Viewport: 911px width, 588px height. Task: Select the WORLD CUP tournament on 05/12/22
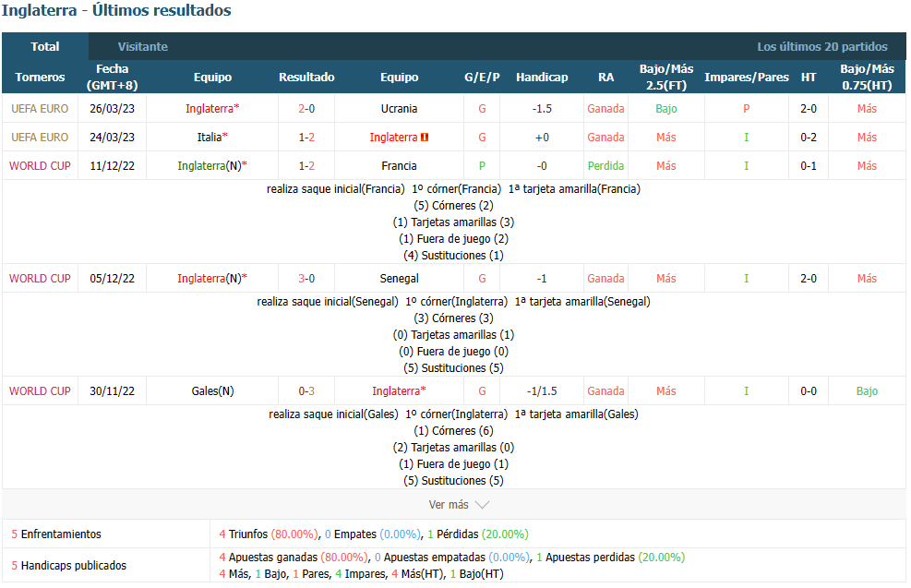[x=40, y=279]
